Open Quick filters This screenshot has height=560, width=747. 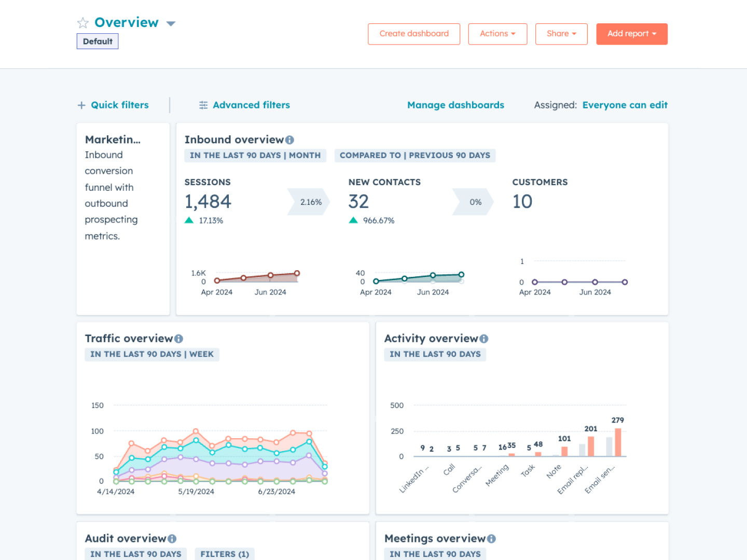pyautogui.click(x=120, y=105)
